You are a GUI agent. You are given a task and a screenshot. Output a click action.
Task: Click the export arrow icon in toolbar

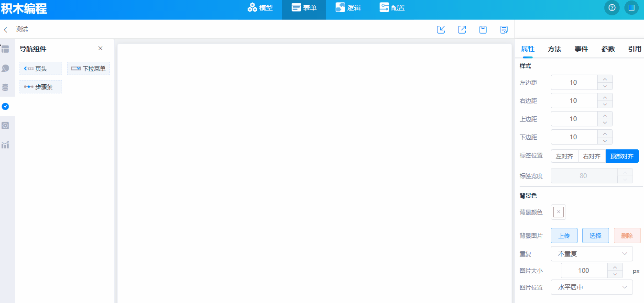click(462, 30)
